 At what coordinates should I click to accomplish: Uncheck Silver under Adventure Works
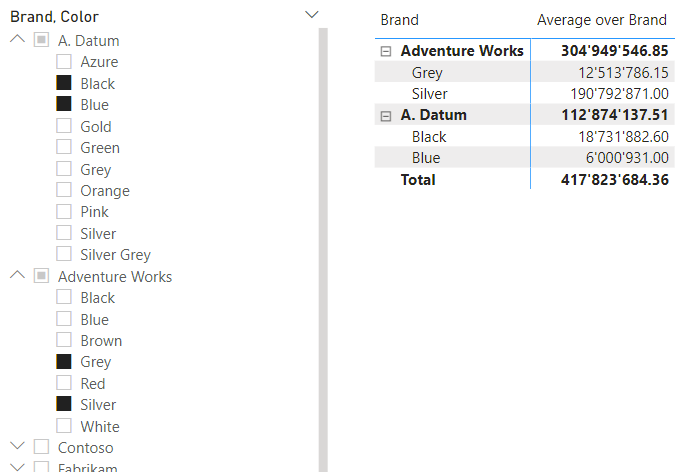(x=64, y=405)
